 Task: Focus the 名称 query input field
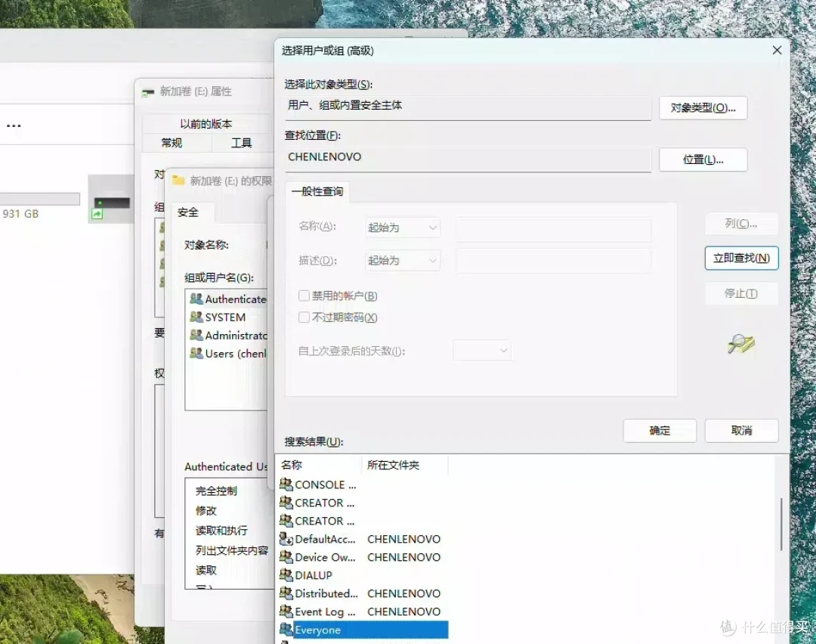tap(553, 229)
